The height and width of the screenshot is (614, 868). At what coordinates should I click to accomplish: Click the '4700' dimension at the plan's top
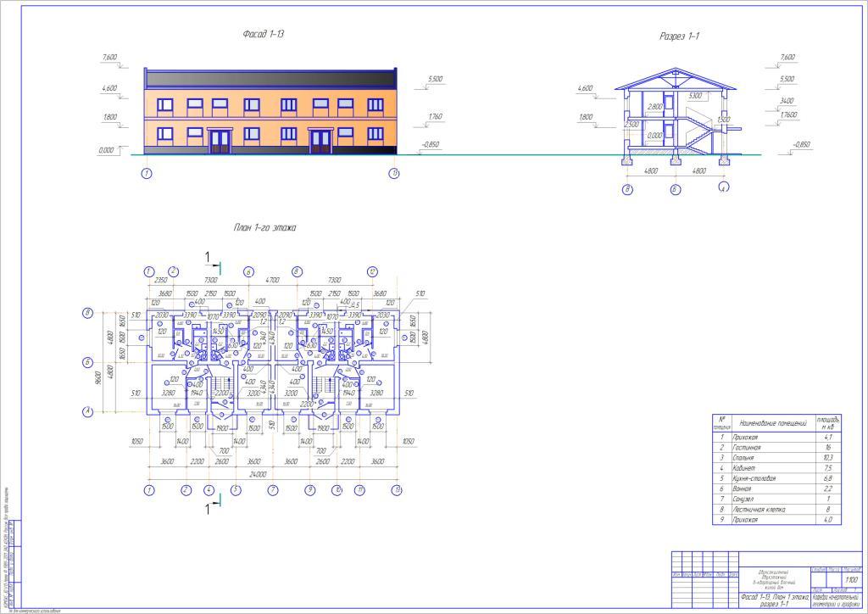(x=273, y=280)
